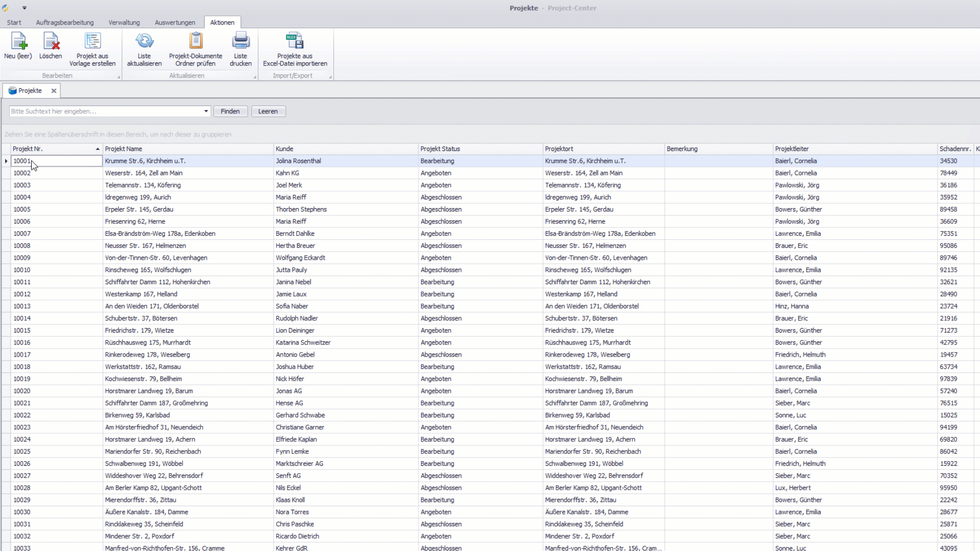The width and height of the screenshot is (980, 551).
Task: Print the list via Liste drucken
Action: (x=240, y=42)
